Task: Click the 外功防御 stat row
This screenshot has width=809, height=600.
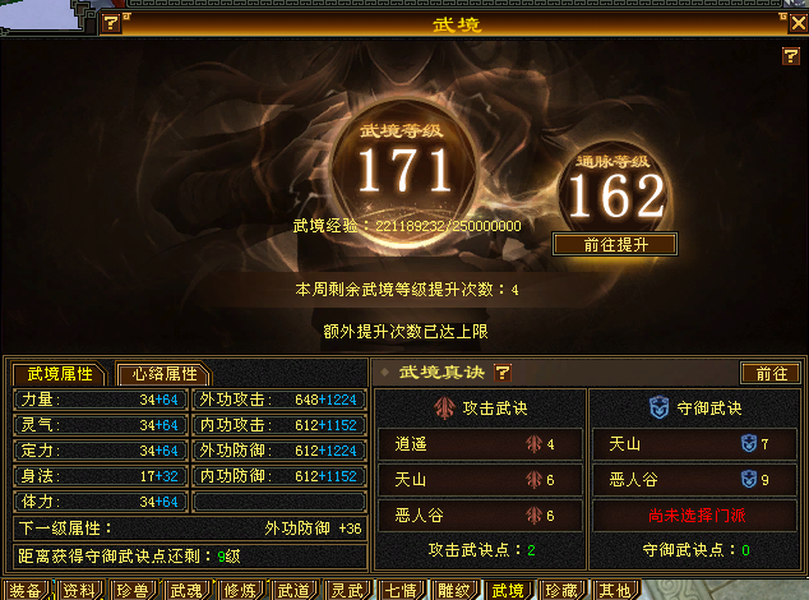Action: coord(279,450)
